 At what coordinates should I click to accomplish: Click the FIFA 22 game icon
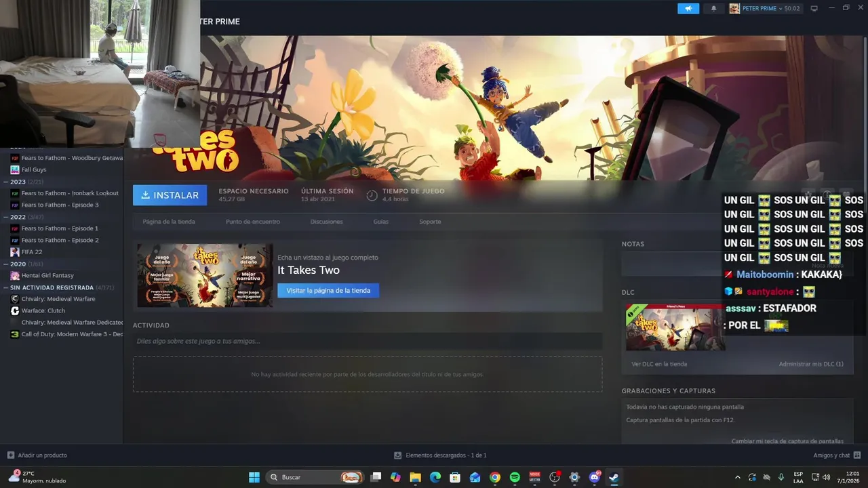click(15, 251)
